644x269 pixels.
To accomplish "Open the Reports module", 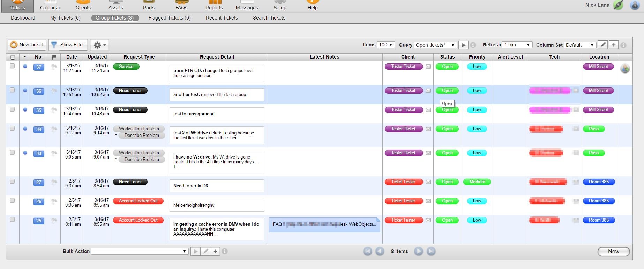I will coord(214,6).
